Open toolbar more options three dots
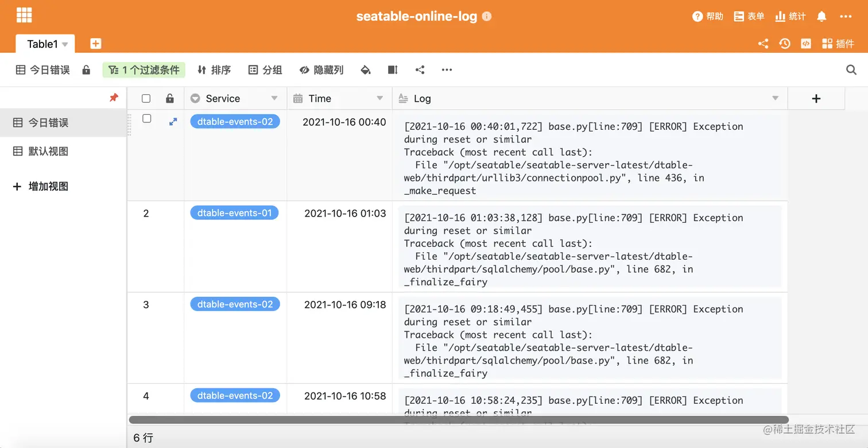 pos(447,70)
